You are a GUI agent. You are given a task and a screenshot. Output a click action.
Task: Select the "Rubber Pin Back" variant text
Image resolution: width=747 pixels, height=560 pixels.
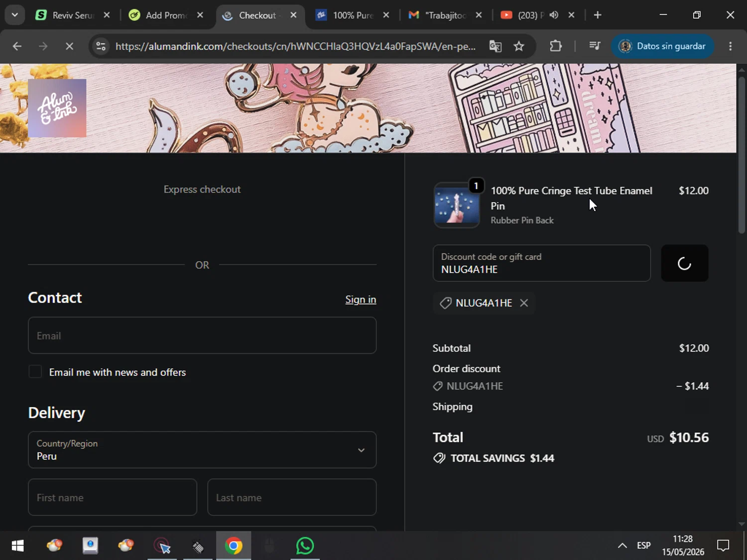(522, 221)
